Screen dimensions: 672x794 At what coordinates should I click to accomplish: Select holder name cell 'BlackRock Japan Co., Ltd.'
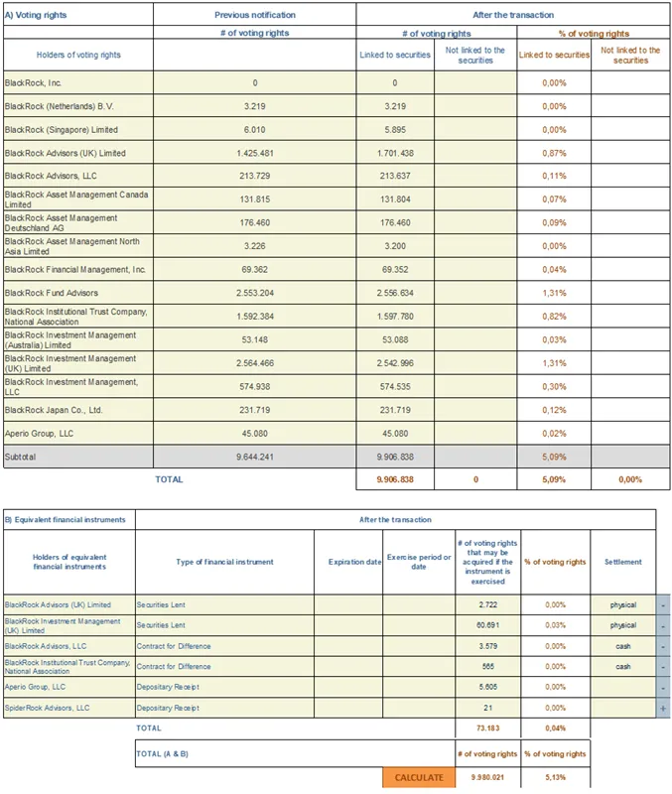click(x=78, y=409)
